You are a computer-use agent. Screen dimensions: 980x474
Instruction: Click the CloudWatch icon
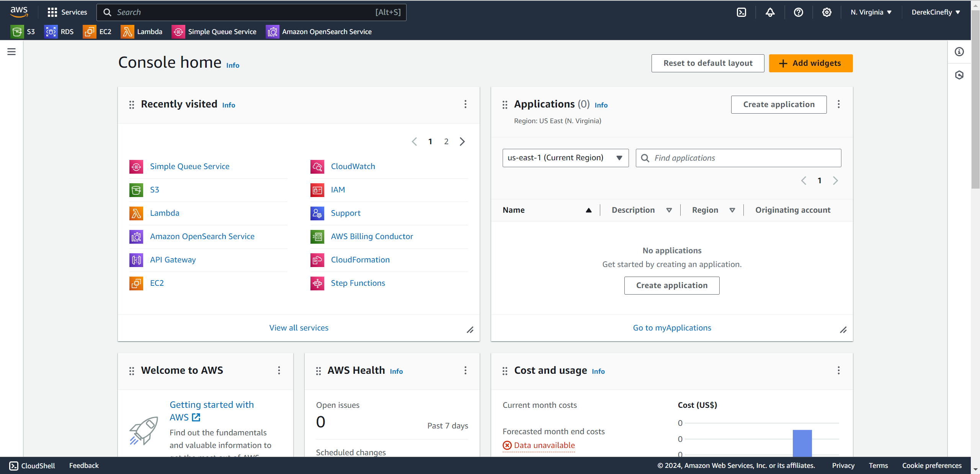point(317,166)
